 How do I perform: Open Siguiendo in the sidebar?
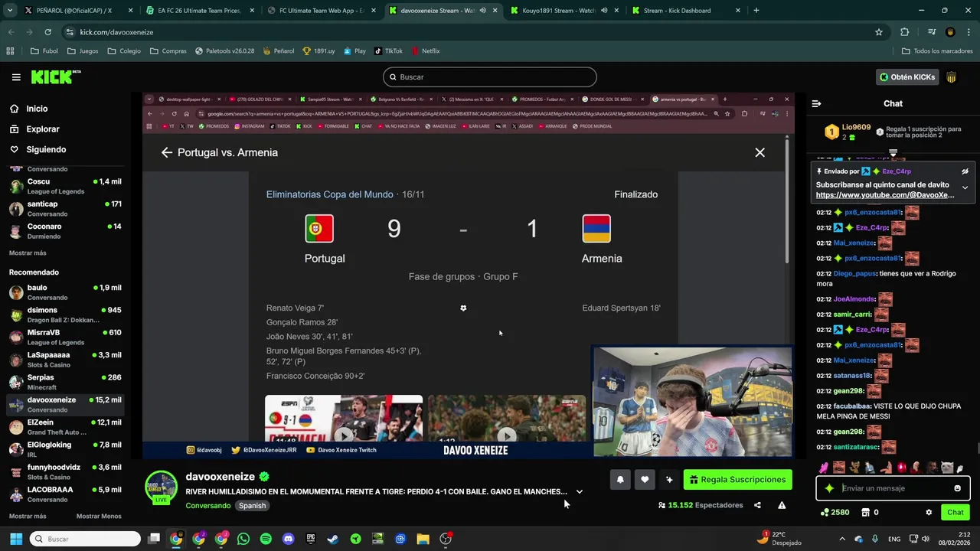(46, 149)
